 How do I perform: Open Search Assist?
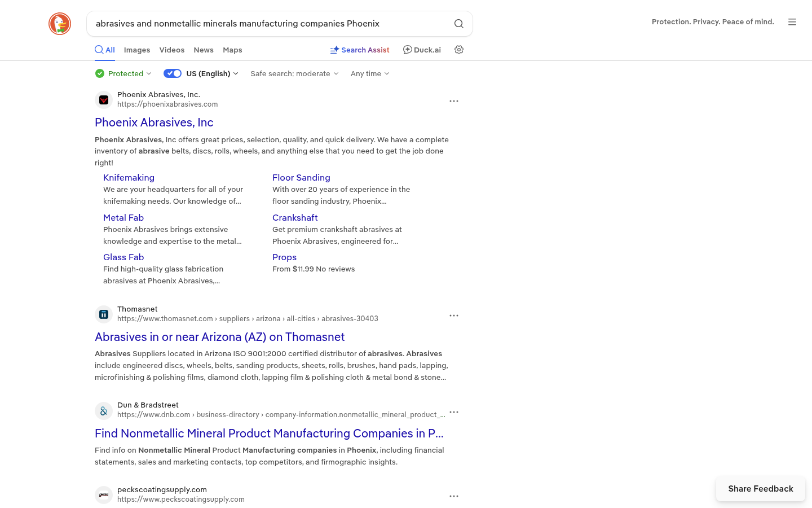360,50
